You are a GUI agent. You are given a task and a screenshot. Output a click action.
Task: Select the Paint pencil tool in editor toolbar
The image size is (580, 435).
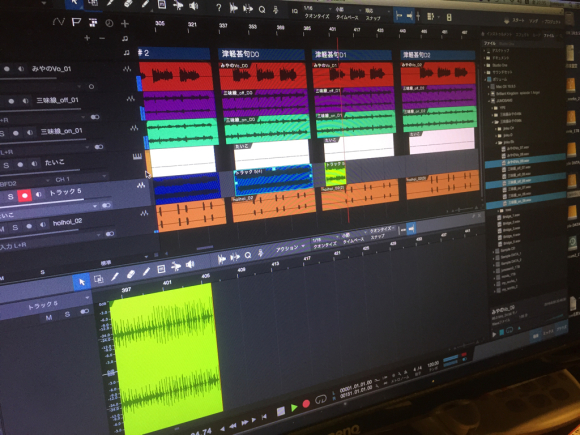146,271
